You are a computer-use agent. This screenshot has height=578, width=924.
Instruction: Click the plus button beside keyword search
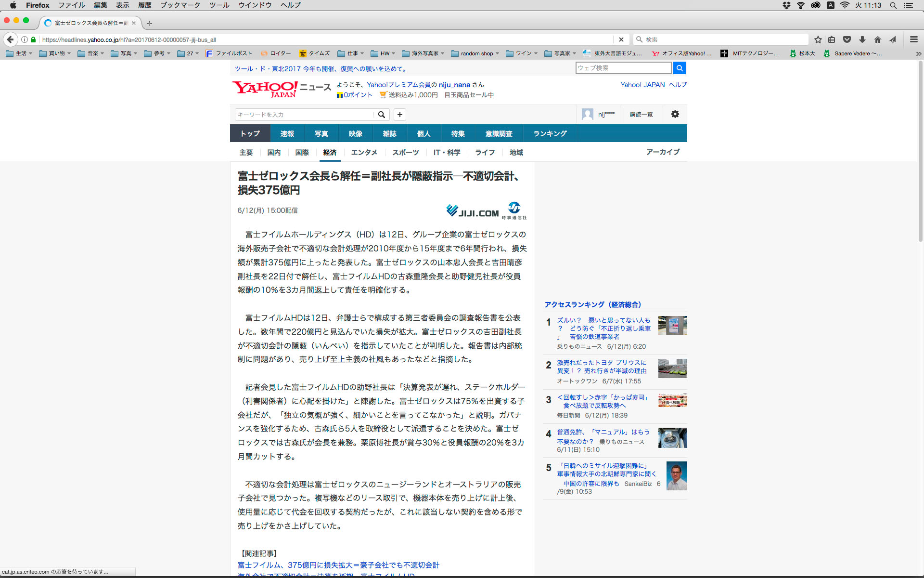click(x=399, y=115)
